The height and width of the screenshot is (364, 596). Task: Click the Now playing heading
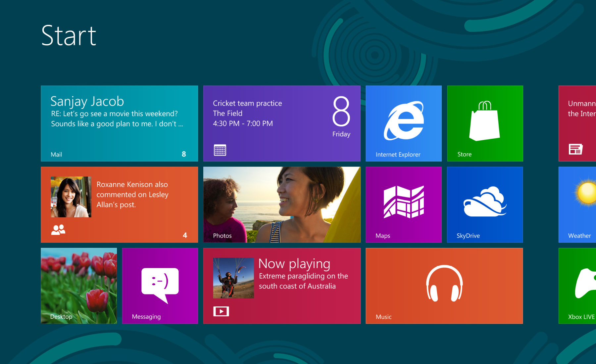tap(294, 264)
